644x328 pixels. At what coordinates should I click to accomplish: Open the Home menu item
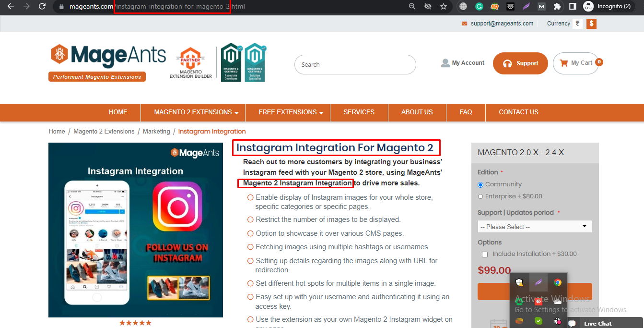click(x=118, y=112)
